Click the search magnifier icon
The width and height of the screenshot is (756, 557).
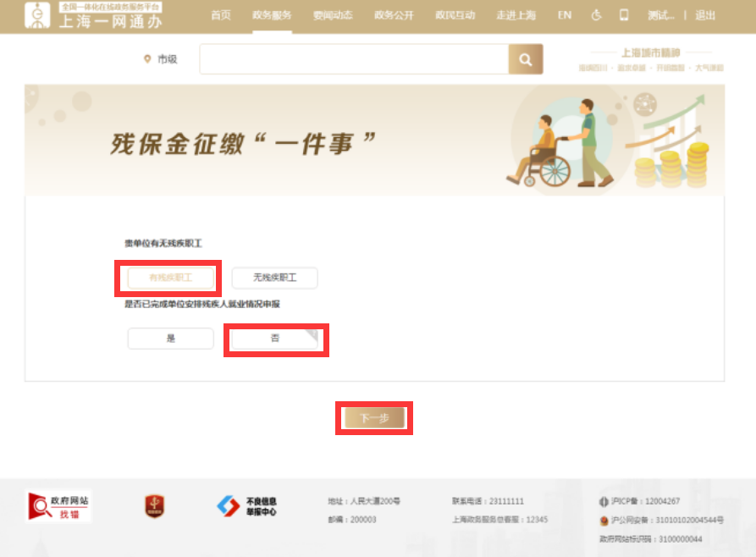[525, 59]
